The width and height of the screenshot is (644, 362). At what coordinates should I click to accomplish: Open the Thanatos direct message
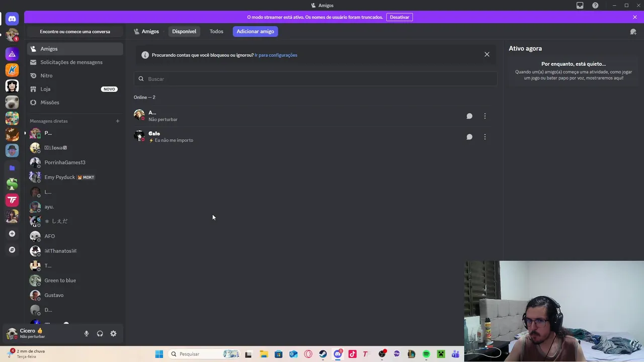pos(75,251)
